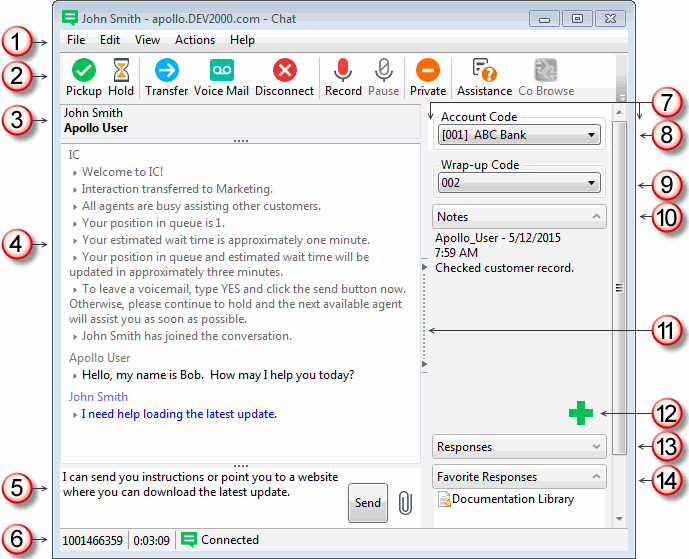Collapse the Favorite Responses section
Viewport: 689px width, 559px height.
[x=596, y=477]
